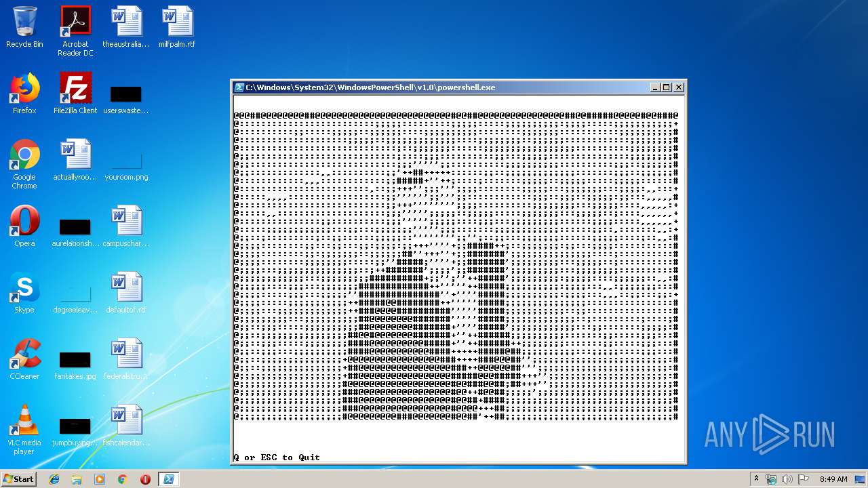Launch Acrobat Reader DC from desktop
The image size is (868, 488).
(75, 31)
